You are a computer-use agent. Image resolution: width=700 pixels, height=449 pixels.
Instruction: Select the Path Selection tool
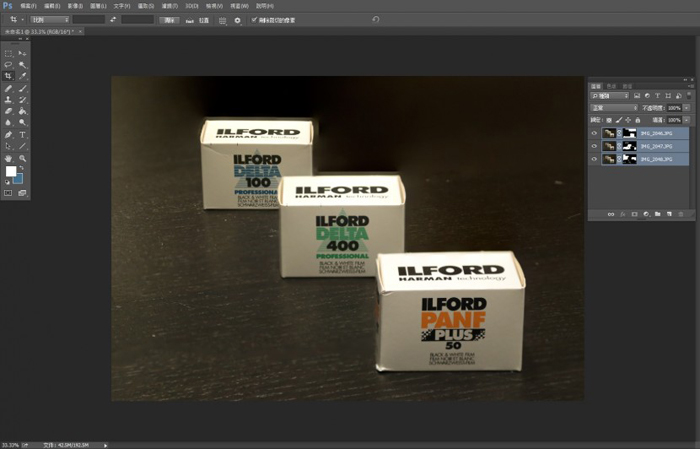click(8, 146)
